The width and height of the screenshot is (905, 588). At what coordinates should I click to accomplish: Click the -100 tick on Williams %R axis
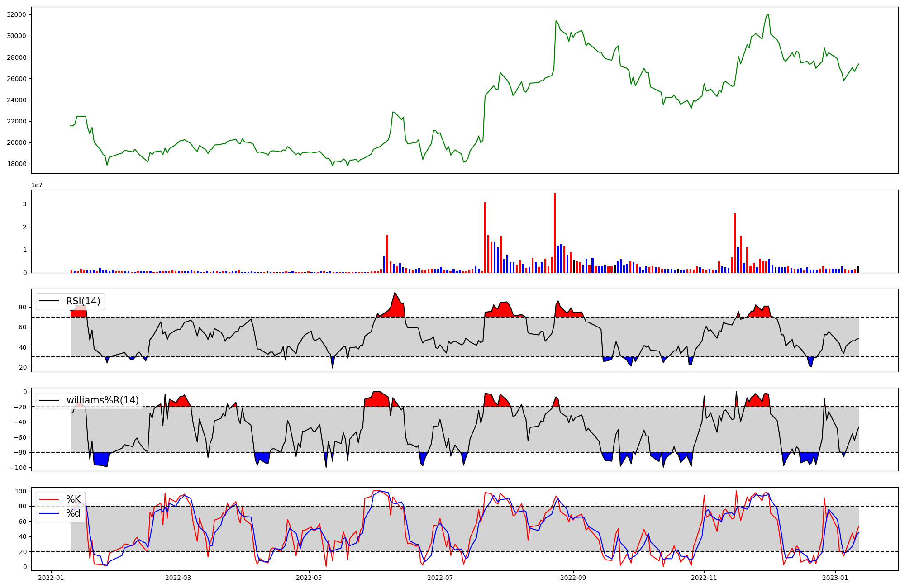point(19,467)
